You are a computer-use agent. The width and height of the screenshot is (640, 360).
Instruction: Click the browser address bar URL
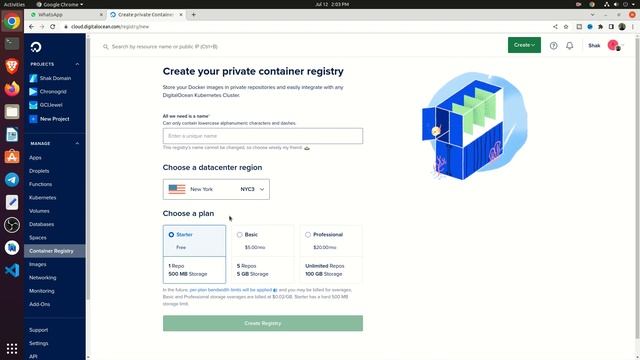pos(110,27)
